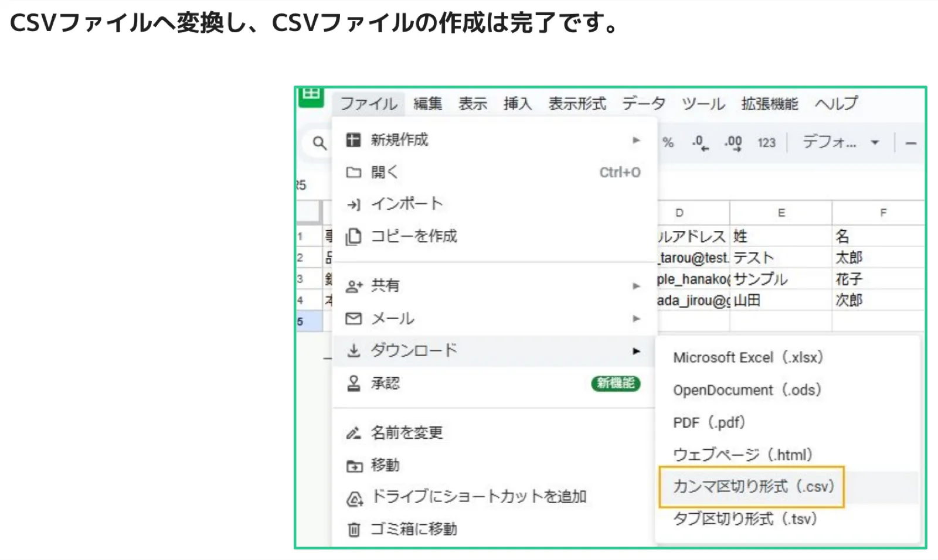
Task: Choose インポート from File menu
Action: tap(494, 204)
